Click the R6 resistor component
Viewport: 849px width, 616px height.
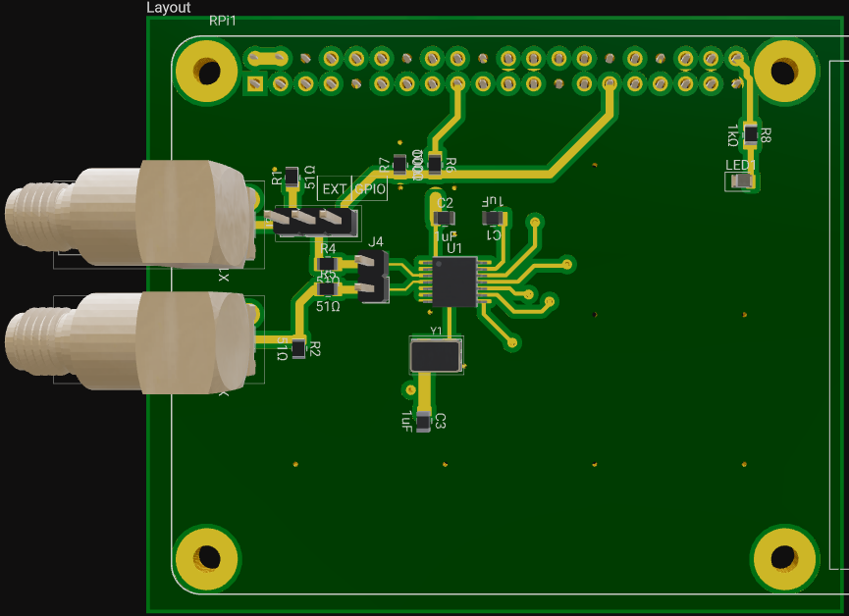point(435,165)
